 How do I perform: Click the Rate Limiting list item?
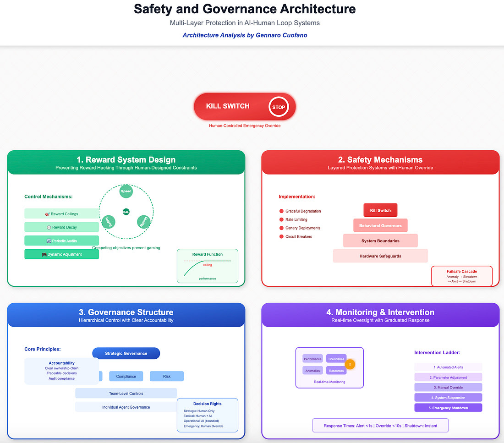click(x=293, y=219)
